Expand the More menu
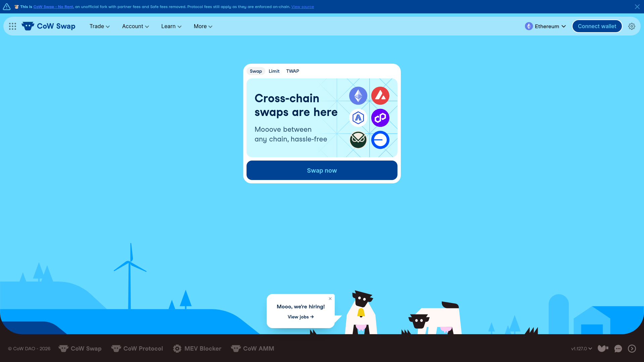The height and width of the screenshot is (362, 644). pyautogui.click(x=203, y=26)
